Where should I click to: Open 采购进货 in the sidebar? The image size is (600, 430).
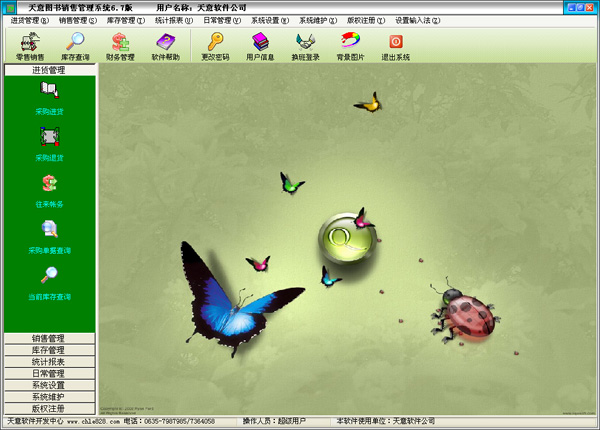[x=49, y=96]
